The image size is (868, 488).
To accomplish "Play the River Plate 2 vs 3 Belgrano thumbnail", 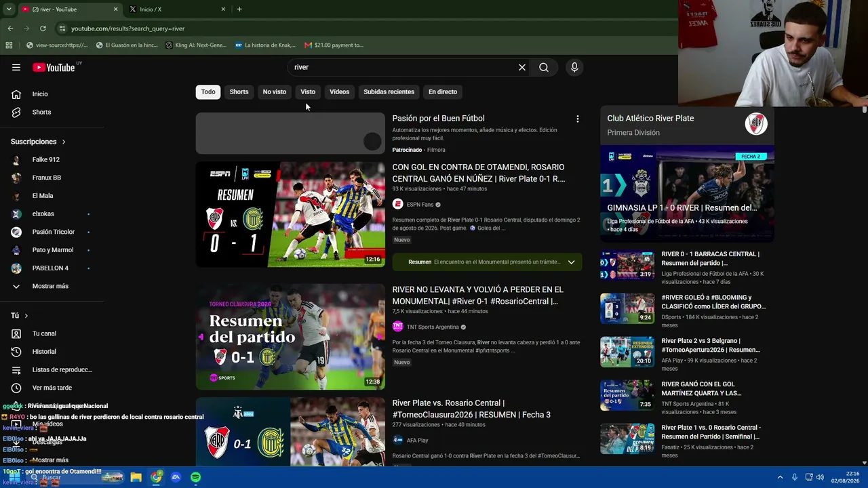I will [x=627, y=352].
